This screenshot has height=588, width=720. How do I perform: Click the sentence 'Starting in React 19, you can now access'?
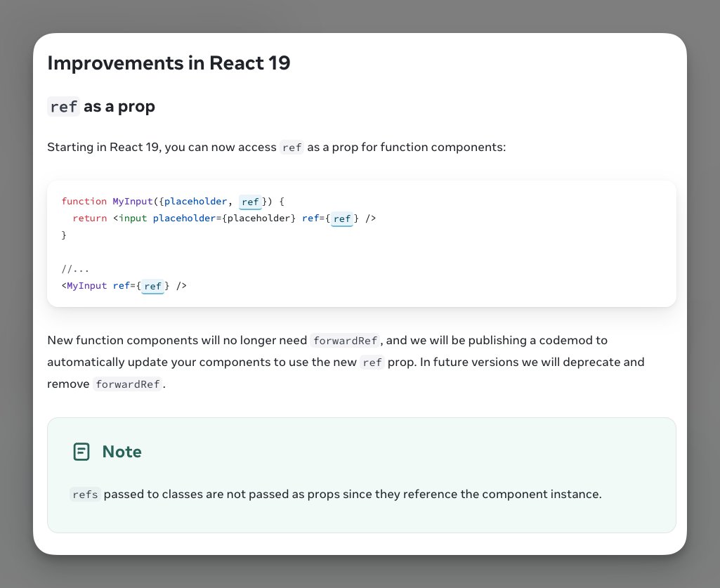pos(162,147)
